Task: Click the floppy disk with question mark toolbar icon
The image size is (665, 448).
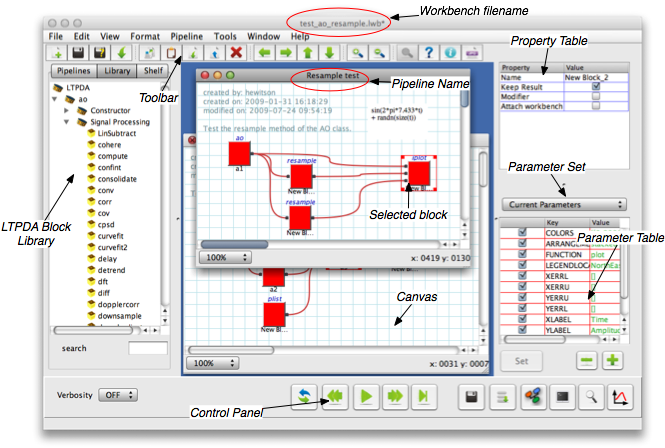Action: tap(100, 53)
